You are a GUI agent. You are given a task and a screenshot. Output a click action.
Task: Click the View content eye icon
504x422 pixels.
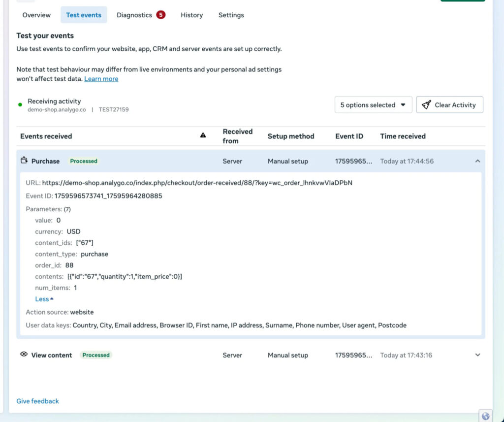pos(24,355)
